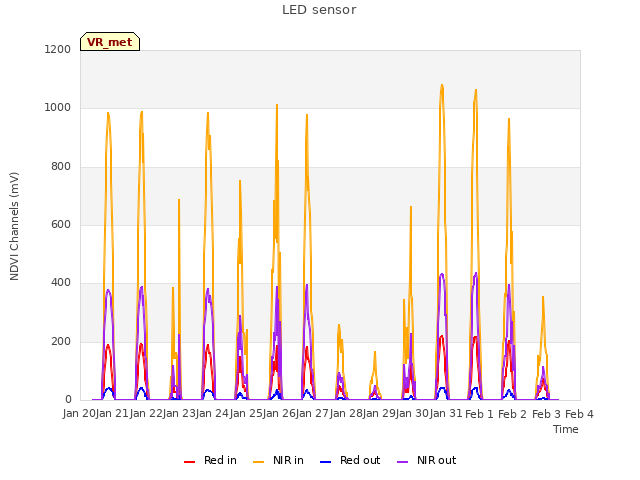Click the Feb 1 x-axis label

coord(480,414)
